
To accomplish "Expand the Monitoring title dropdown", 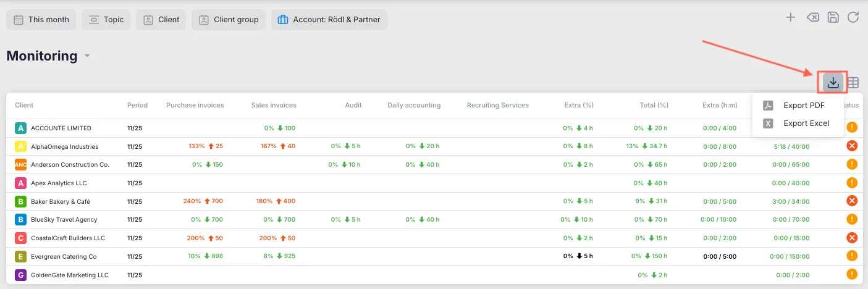I will (87, 56).
